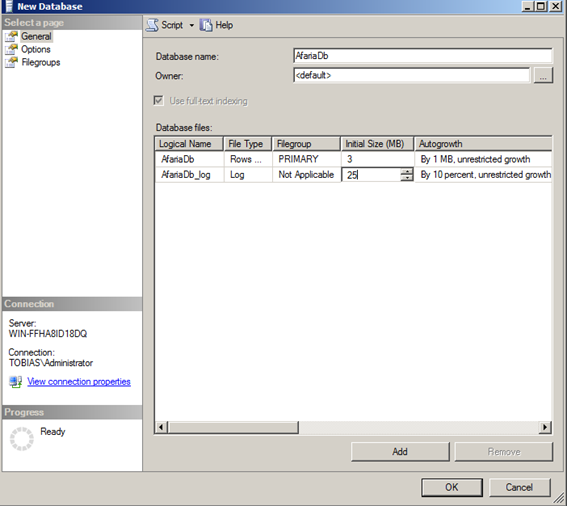Screen dimensions: 567x506
Task: Click the horizontal scrollbar left arrow
Action: point(161,427)
